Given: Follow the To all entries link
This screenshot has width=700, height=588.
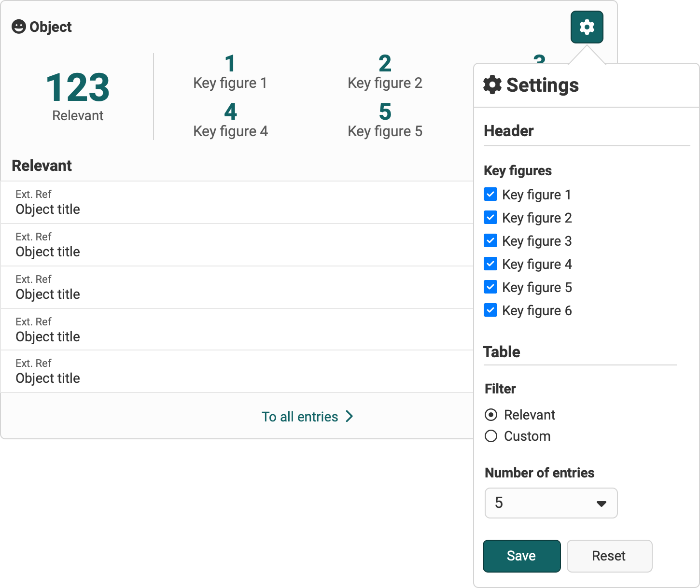Looking at the screenshot, I should pyautogui.click(x=300, y=416).
